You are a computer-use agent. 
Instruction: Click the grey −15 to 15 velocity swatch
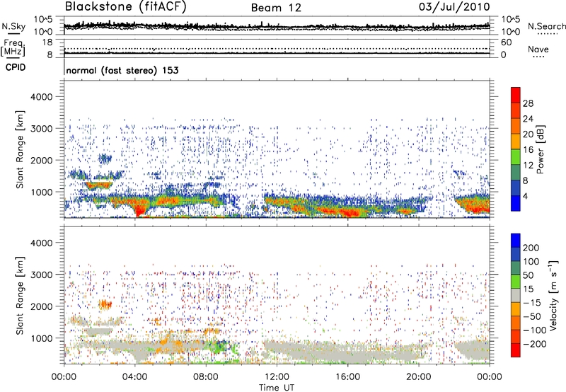pos(516,296)
